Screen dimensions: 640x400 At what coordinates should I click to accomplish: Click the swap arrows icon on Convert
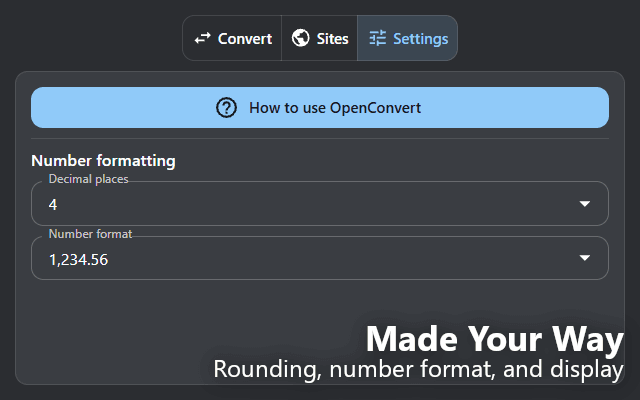click(x=202, y=38)
